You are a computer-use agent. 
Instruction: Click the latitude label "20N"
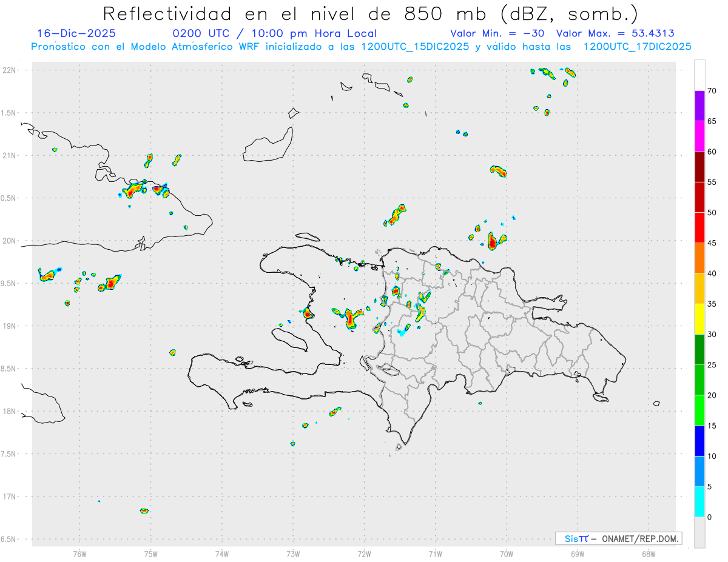click(x=10, y=241)
